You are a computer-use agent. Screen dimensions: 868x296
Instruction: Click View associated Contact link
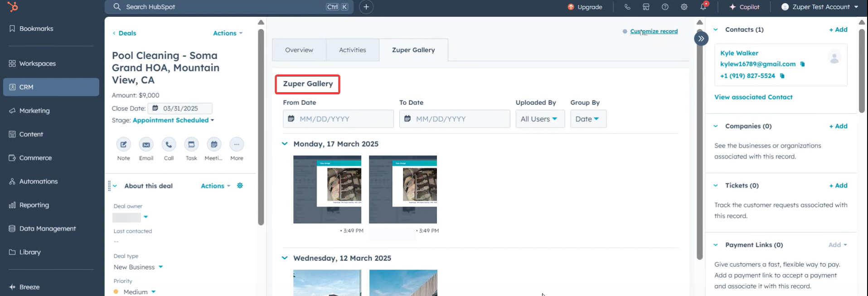(753, 97)
